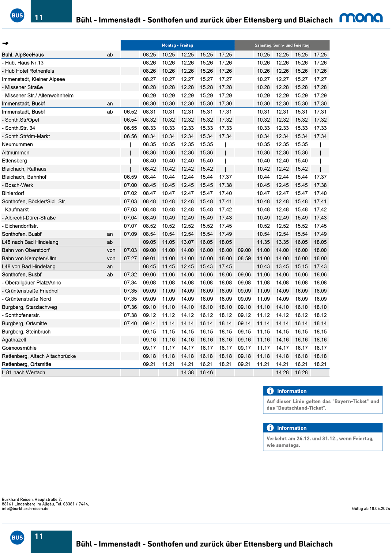
Task: Click the mona logo at top right
Action: 361,18
